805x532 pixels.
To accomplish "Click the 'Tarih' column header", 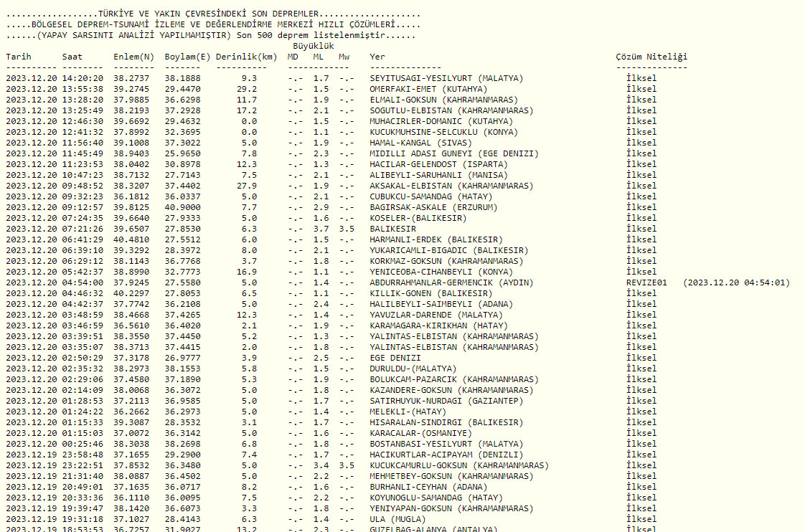I will tap(19, 57).
